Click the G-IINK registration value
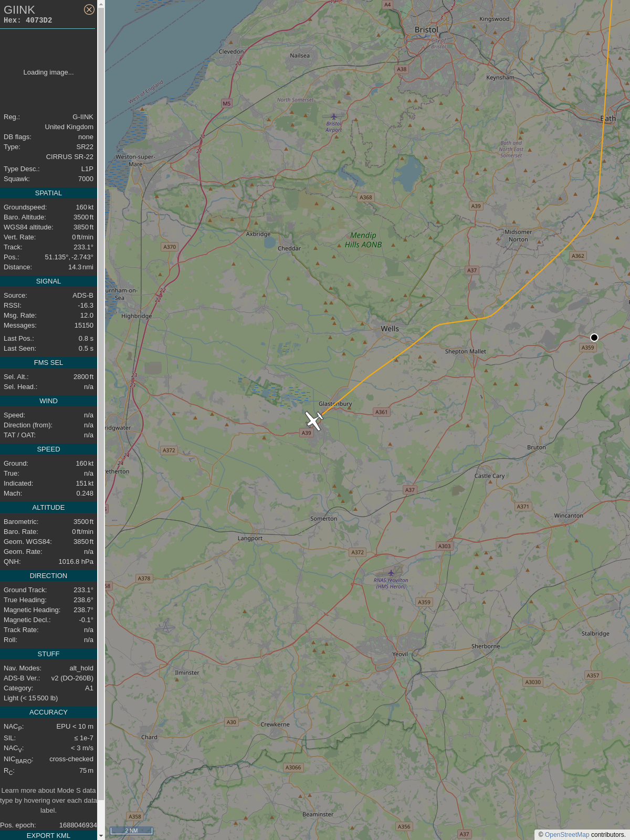Image resolution: width=630 pixels, height=840 pixels. tap(83, 117)
